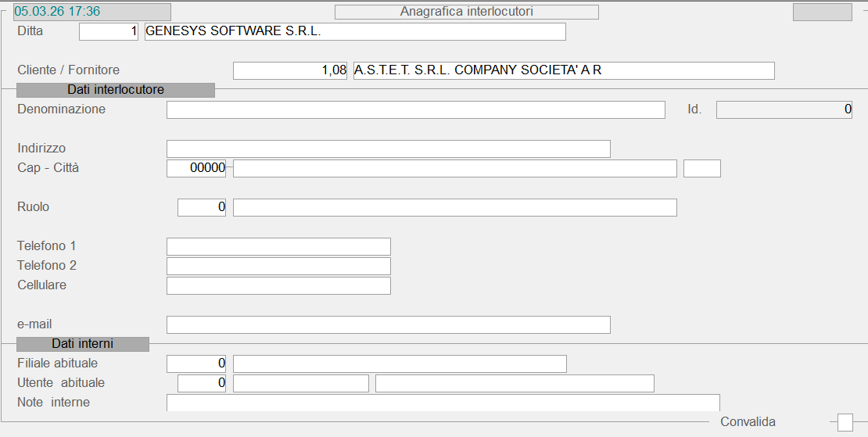The image size is (868, 437).
Task: Click the Dati interni section header
Action: 83,344
